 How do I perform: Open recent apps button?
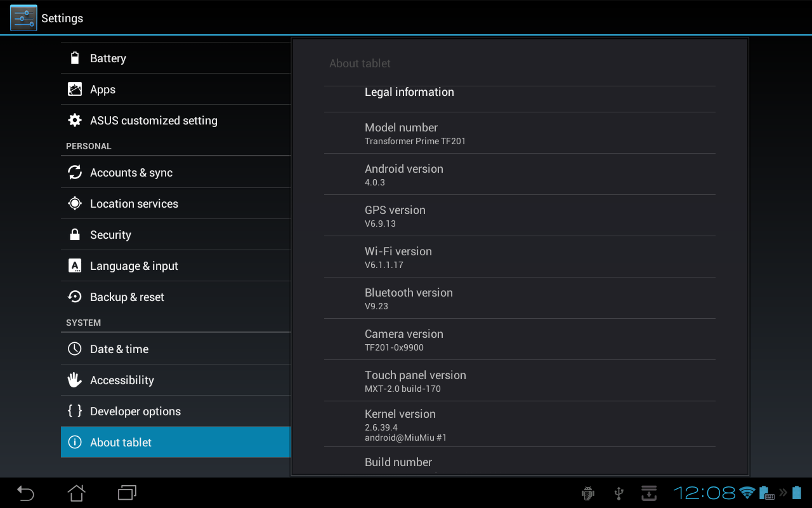127,493
